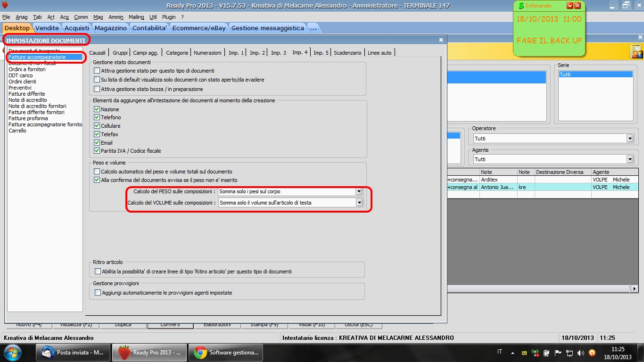Switch to the Imp. 5 settings tab
Screen dimensions: 644x362
coord(322,53)
